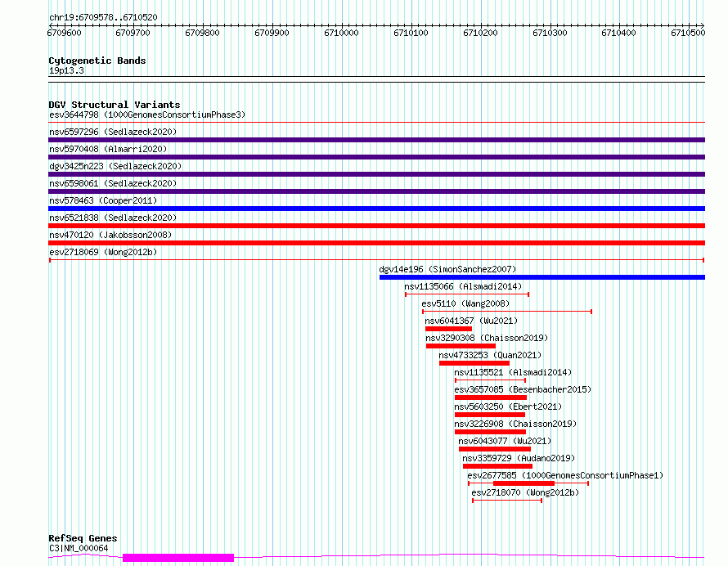Image resolution: width=728 pixels, height=566 pixels.
Task: Open the nsv5970408 (Almarri2020) variant label
Action: click(x=108, y=149)
